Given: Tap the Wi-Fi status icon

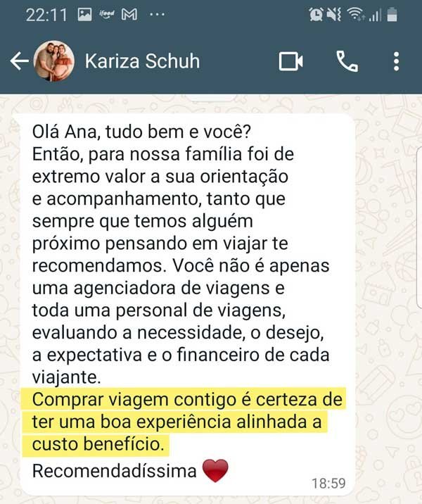Looking at the screenshot, I should (355, 15).
